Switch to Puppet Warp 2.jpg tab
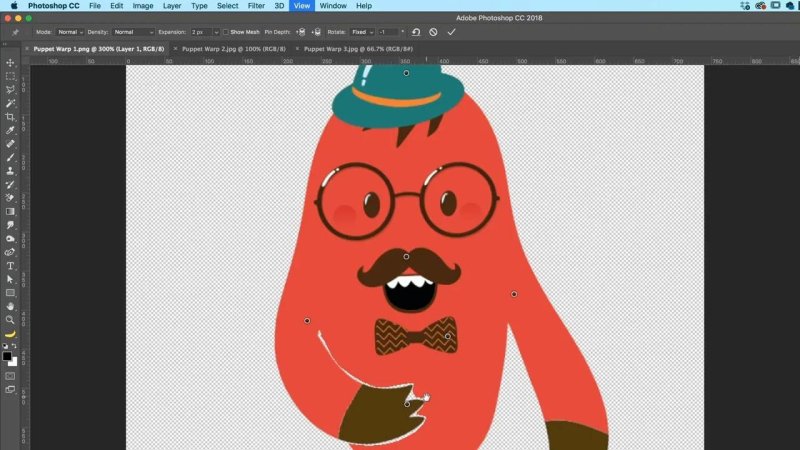The height and width of the screenshot is (450, 800). (234, 49)
